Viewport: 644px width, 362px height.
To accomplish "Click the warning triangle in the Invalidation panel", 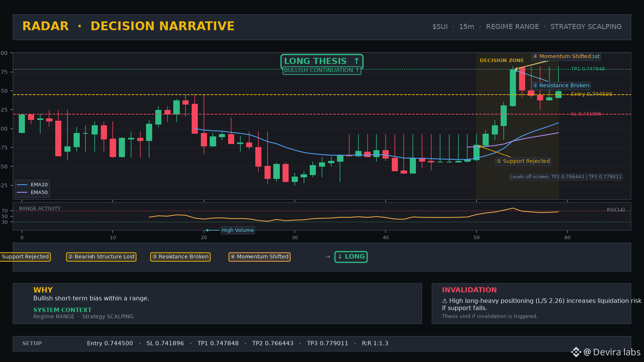I will point(445,301).
